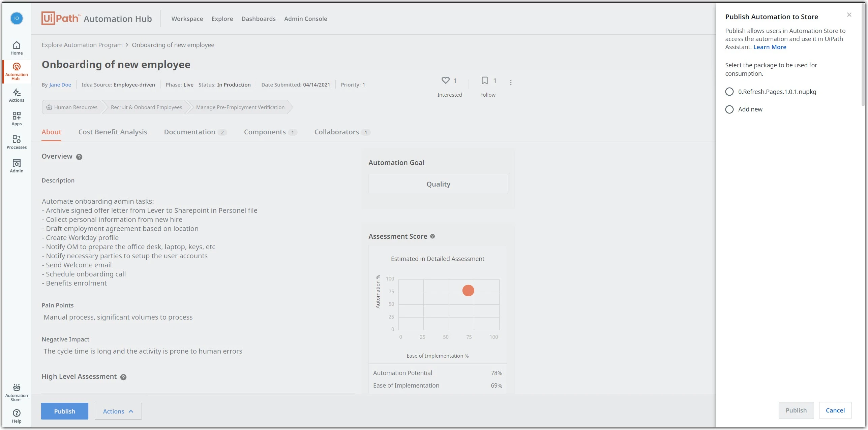Image resolution: width=868 pixels, height=430 pixels.
Task: Click the Automation Potential 78% row
Action: [438, 373]
